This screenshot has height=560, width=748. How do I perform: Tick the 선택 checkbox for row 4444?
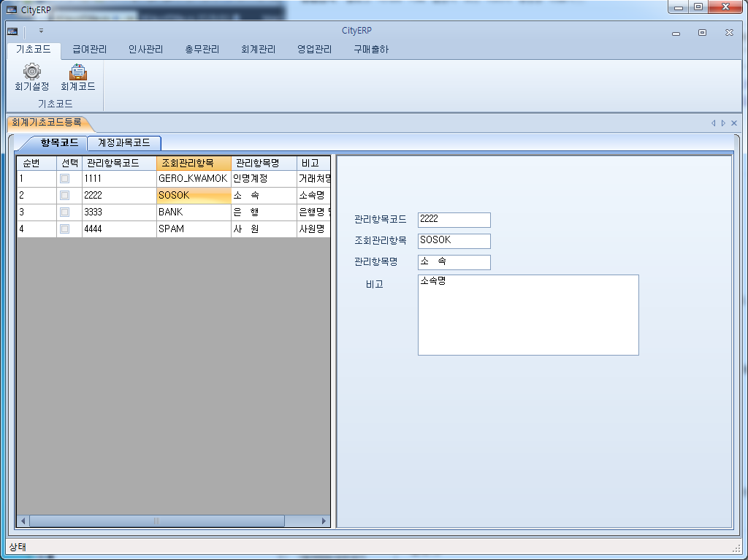[65, 229]
